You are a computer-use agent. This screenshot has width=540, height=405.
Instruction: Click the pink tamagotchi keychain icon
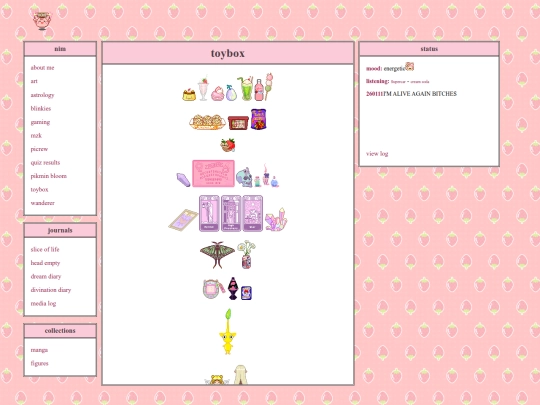pyautogui.click(x=214, y=289)
